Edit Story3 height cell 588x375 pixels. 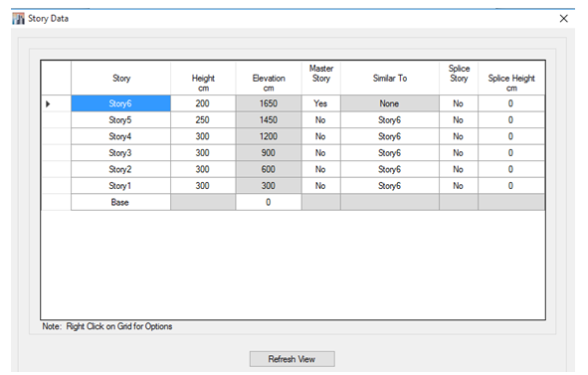click(x=203, y=153)
